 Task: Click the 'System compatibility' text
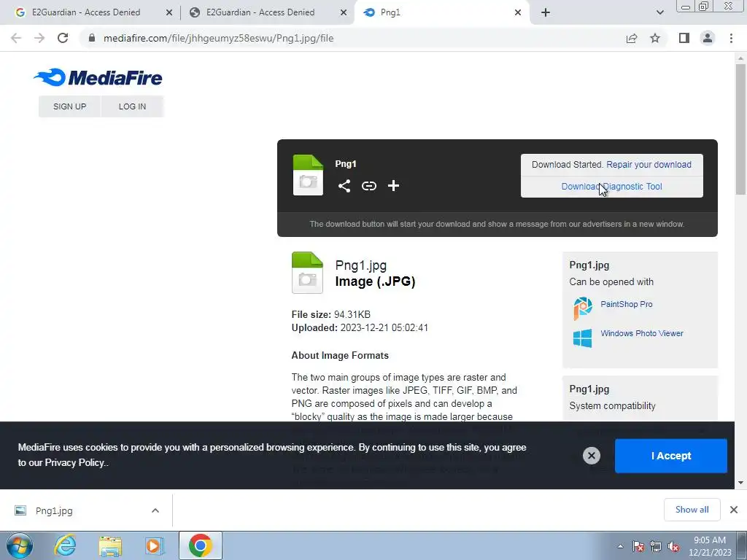(612, 405)
